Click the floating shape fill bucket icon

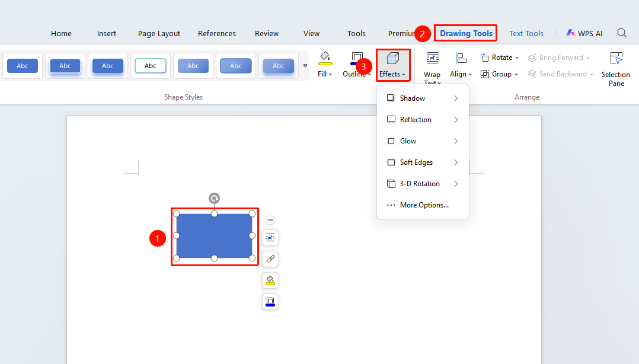tap(270, 280)
